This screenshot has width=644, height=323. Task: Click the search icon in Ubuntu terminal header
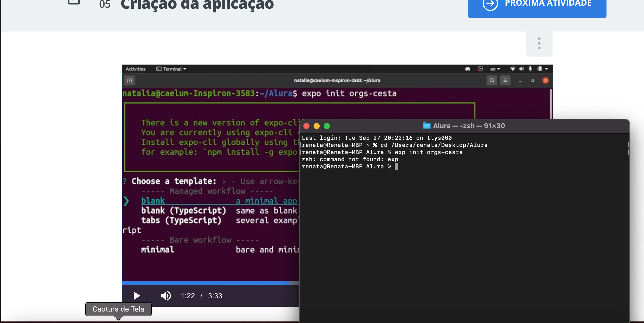click(492, 80)
